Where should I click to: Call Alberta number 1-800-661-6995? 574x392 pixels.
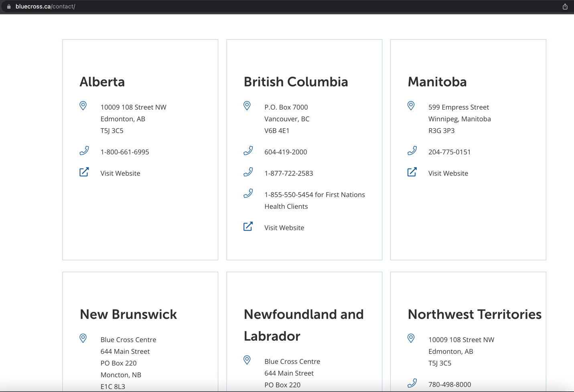[125, 152]
